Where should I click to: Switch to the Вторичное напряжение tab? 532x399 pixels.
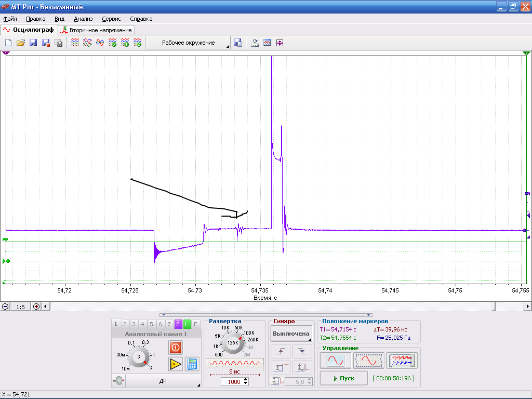tap(97, 30)
